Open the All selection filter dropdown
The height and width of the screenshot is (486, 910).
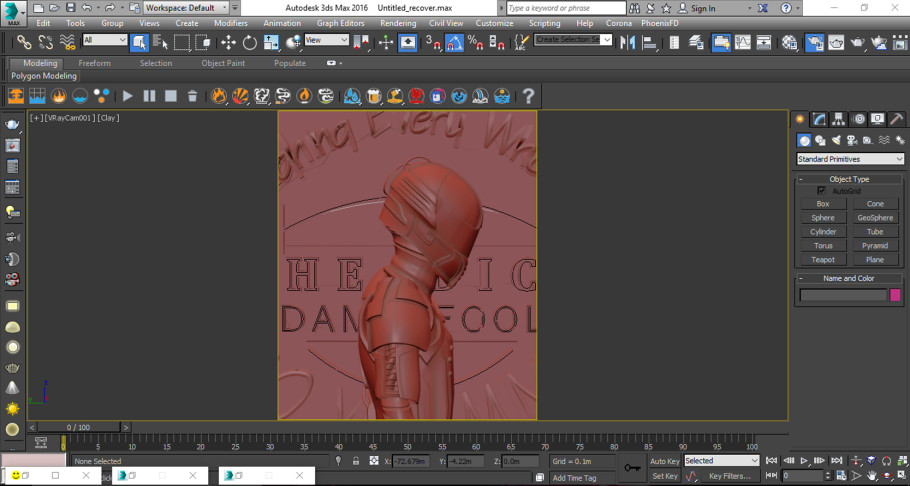click(105, 39)
